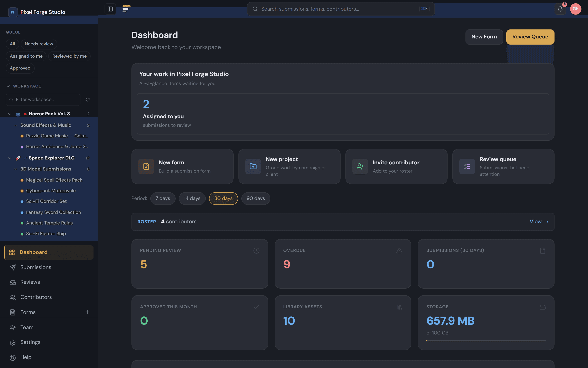The image size is (588, 368).
Task: Click the New project folder icon
Action: (x=253, y=166)
